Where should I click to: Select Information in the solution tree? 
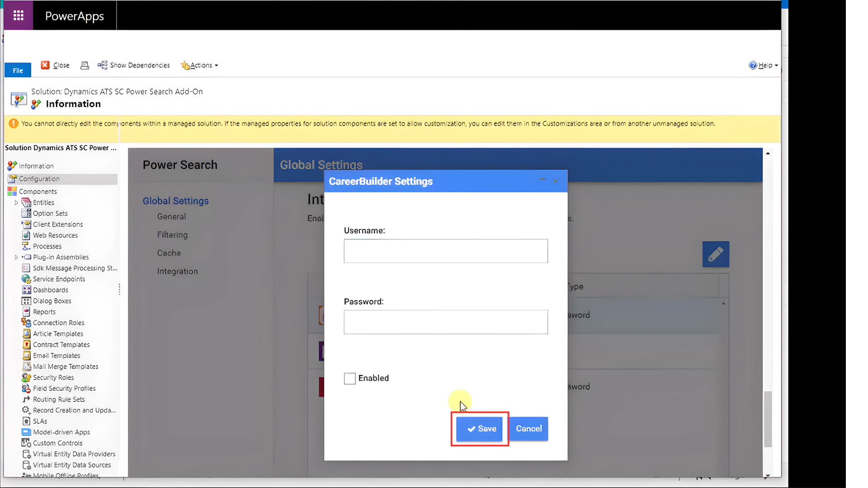pos(36,166)
